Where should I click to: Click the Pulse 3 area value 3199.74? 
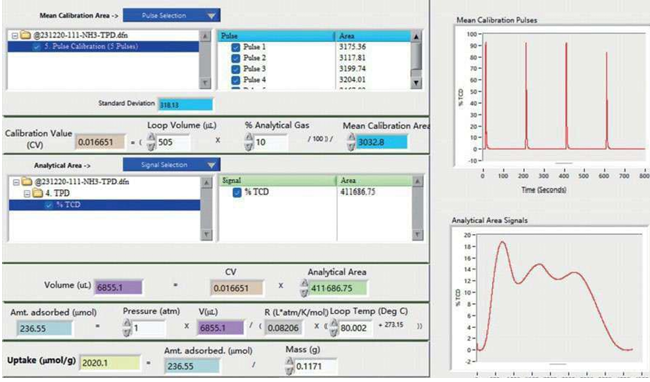pos(352,68)
